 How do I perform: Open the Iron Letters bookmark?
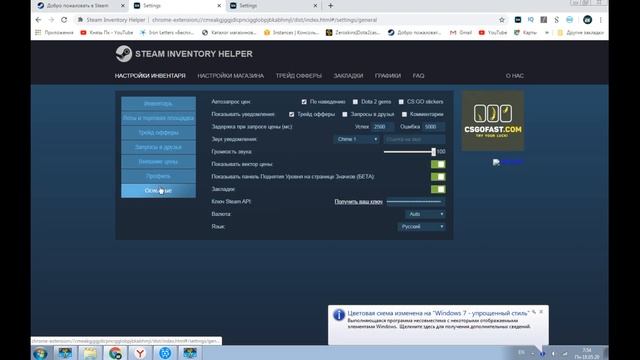(167, 32)
